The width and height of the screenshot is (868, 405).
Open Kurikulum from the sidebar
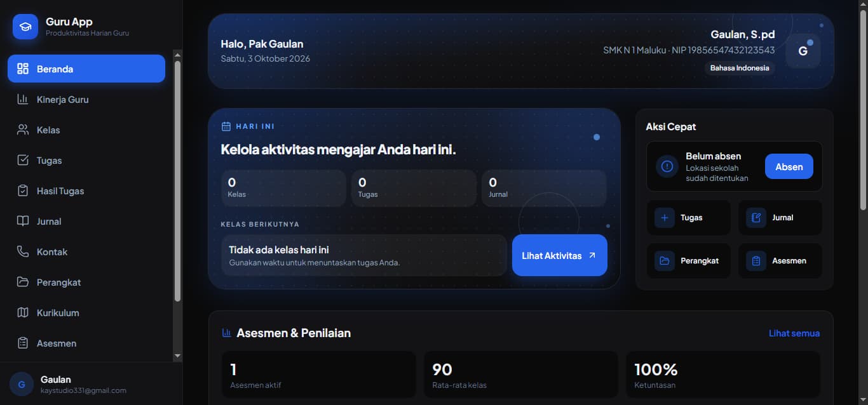pyautogui.click(x=86, y=312)
